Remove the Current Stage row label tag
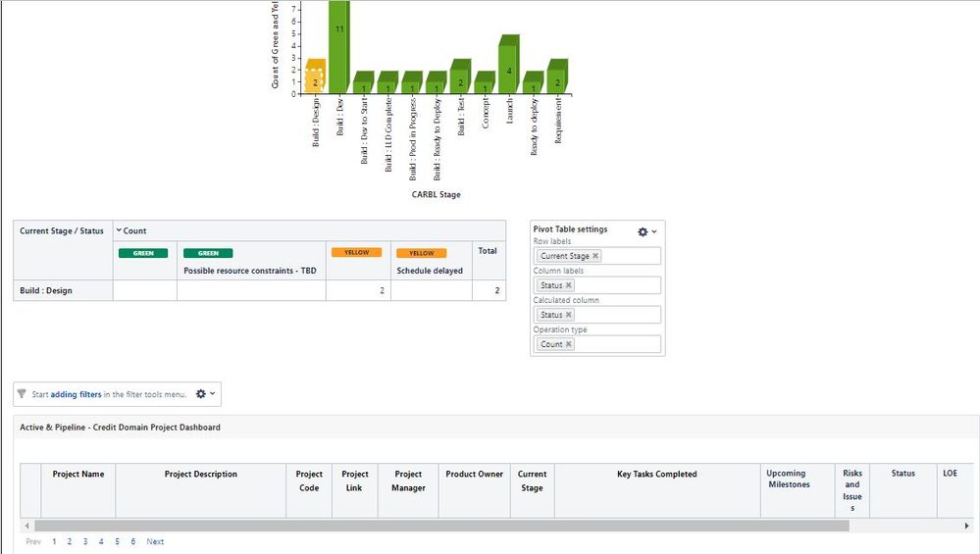Viewport: 980px width, 554px height. [595, 256]
